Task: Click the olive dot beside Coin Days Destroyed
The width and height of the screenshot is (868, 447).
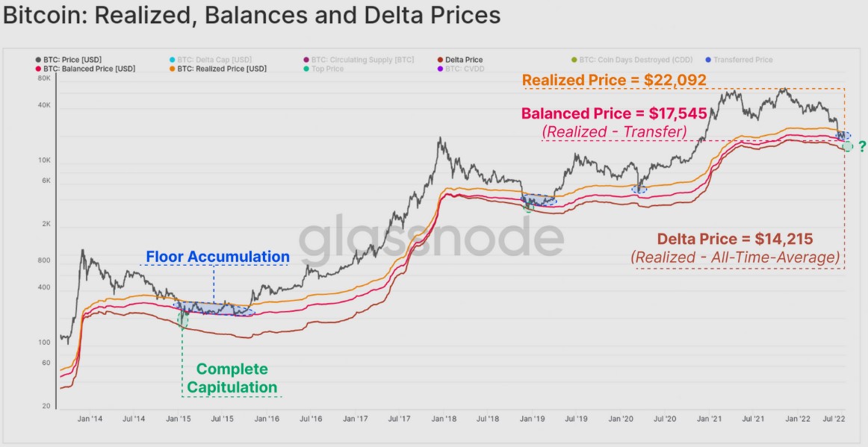Action: point(574,60)
